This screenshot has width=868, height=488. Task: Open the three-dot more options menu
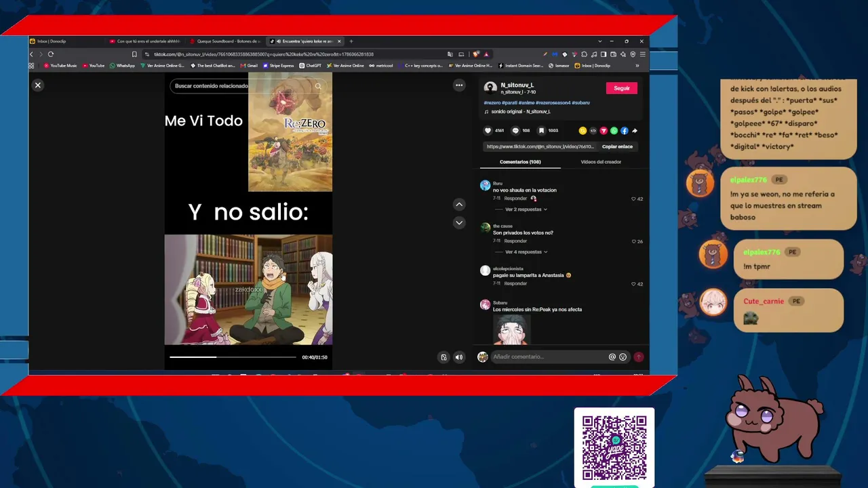click(459, 85)
